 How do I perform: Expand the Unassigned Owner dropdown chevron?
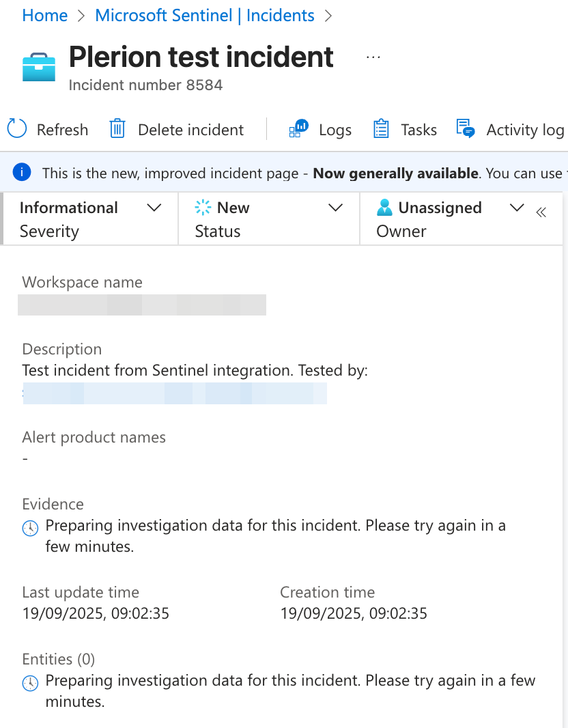pyautogui.click(x=517, y=208)
